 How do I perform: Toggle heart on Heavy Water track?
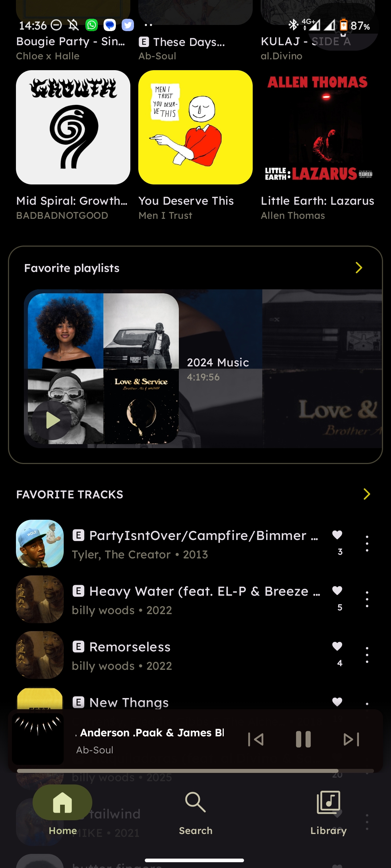(x=337, y=591)
